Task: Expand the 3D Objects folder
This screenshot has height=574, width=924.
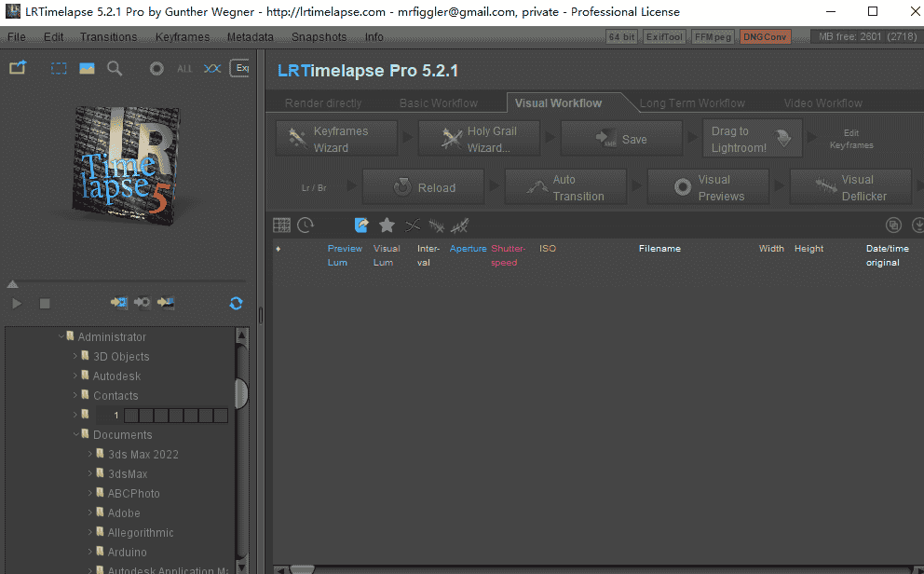Action: coord(75,356)
